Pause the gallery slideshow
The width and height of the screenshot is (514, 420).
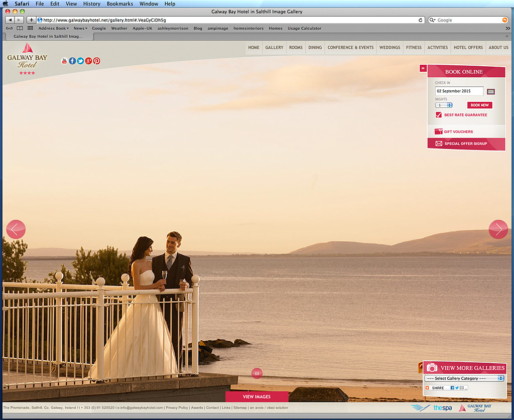(x=257, y=373)
